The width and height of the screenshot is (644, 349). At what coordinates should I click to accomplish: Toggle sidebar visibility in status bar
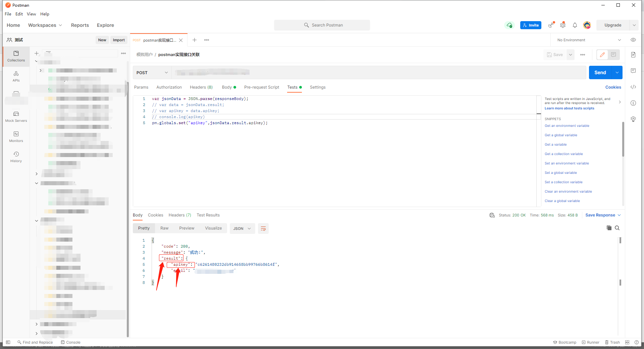click(8, 342)
